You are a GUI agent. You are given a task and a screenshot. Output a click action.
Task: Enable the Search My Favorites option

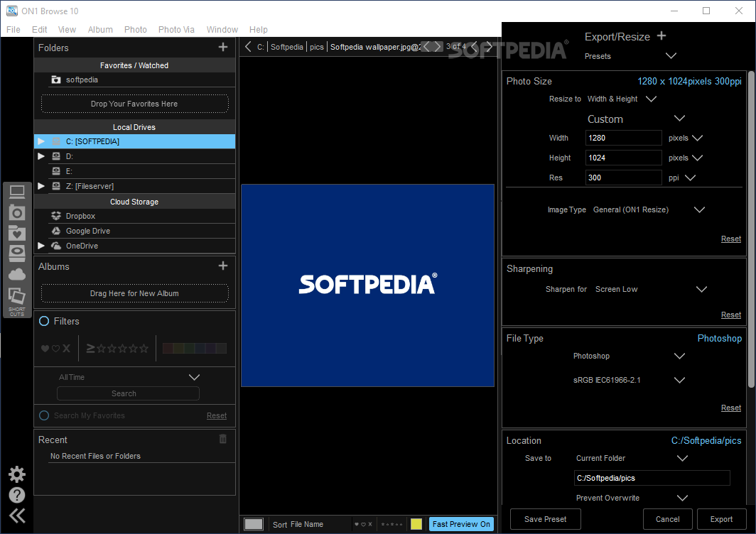click(x=44, y=415)
